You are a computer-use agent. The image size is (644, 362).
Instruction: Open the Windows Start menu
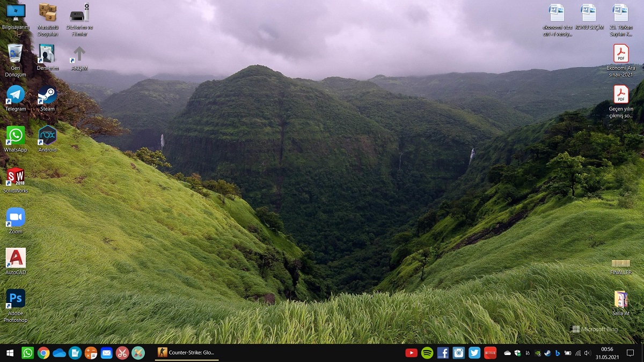(10, 353)
